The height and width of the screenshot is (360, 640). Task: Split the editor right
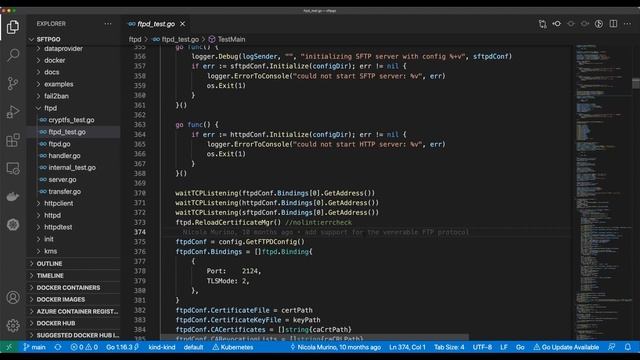point(613,24)
